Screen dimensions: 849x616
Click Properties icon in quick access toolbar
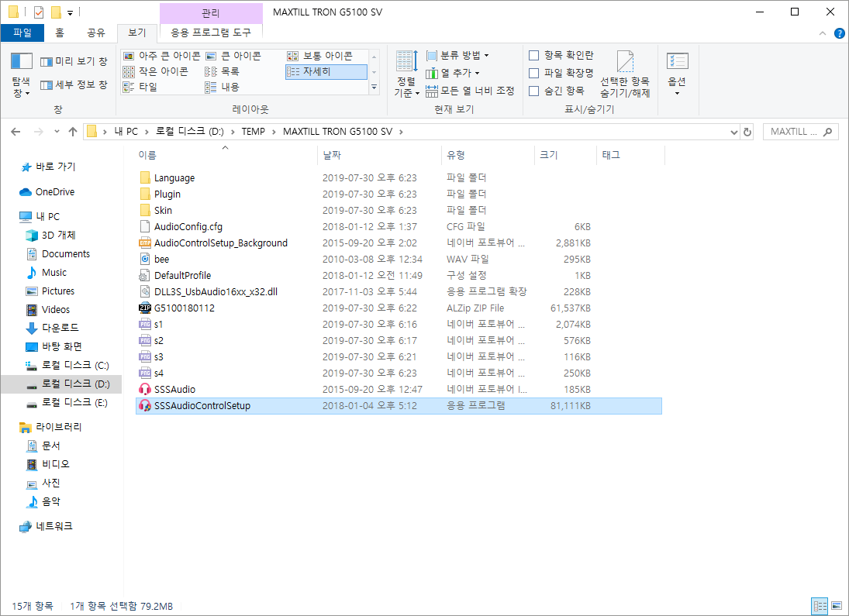tap(39, 12)
